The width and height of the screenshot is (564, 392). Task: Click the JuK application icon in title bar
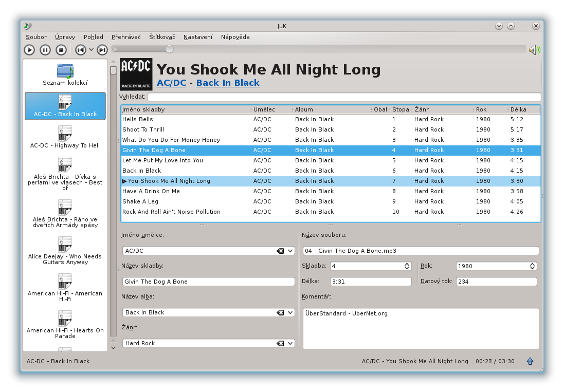[x=28, y=26]
